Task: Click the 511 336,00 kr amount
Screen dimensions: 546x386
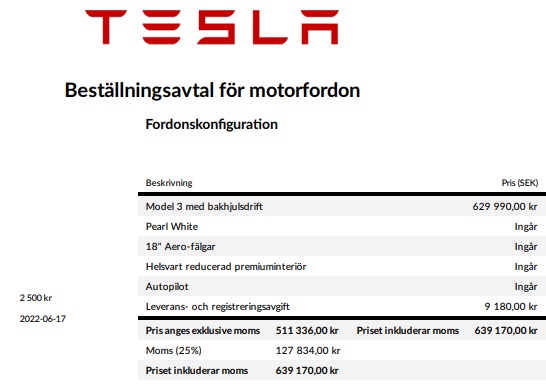Action: coord(307,330)
